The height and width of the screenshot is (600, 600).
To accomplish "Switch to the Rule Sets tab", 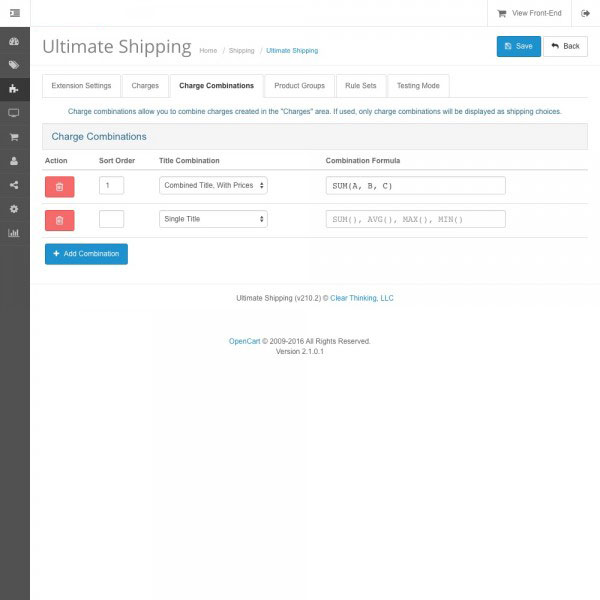I will pos(360,86).
